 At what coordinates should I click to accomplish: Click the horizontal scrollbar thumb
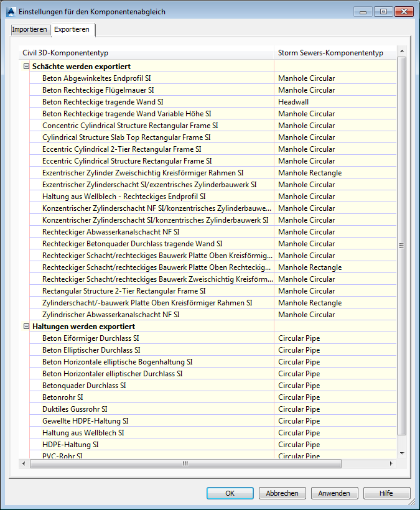[x=185, y=463]
